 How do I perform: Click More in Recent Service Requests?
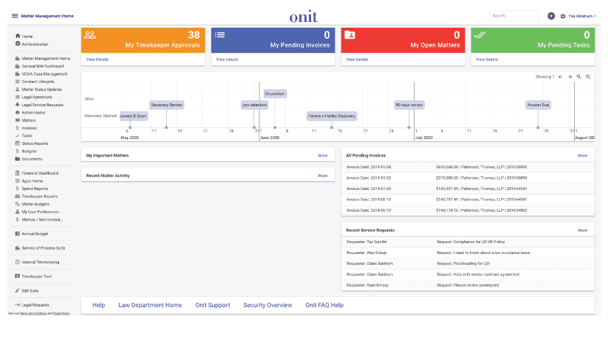(583, 230)
